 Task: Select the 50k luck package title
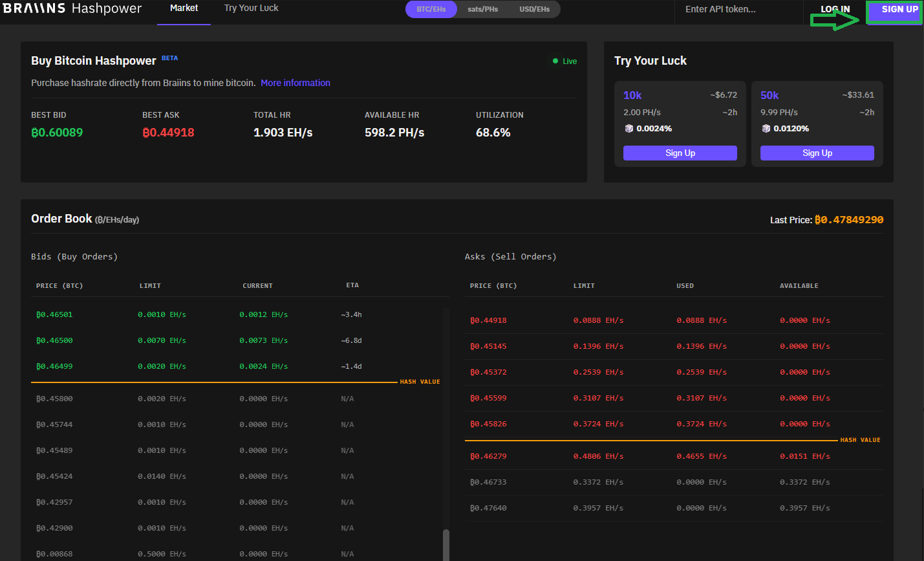click(769, 95)
